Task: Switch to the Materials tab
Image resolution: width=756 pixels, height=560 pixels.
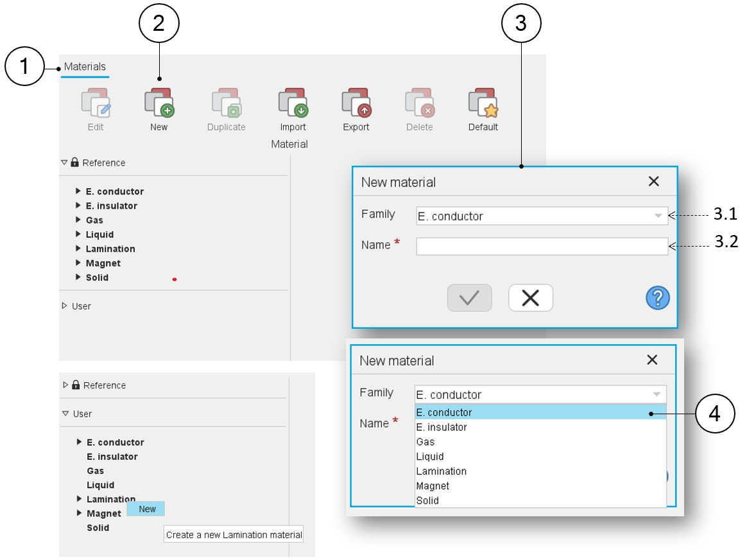Action: tap(85, 67)
